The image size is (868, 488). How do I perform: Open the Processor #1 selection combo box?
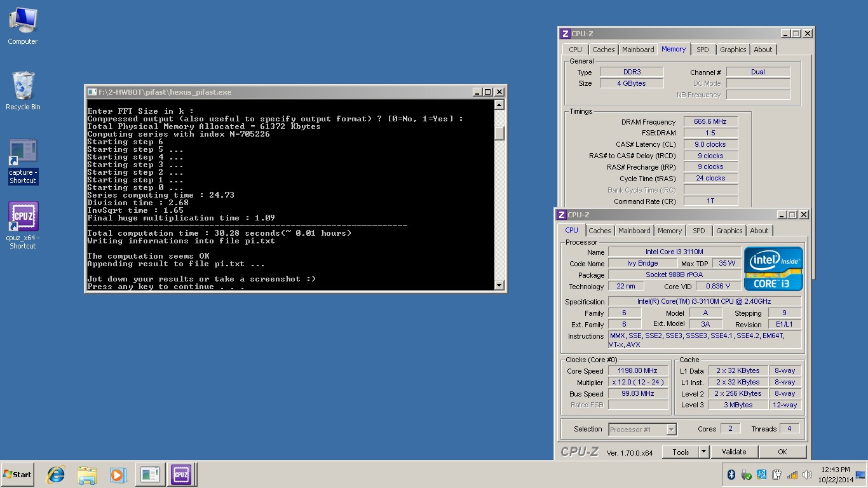click(x=642, y=430)
